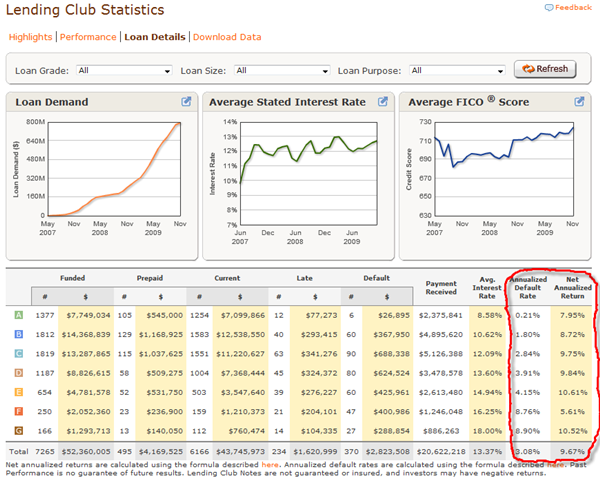Click the Avg. Interest Rate header

point(487,287)
